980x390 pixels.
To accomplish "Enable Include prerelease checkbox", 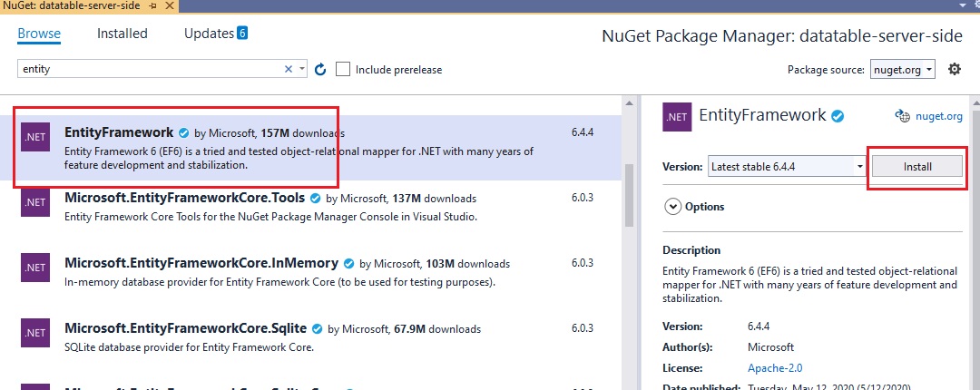I will (x=342, y=69).
